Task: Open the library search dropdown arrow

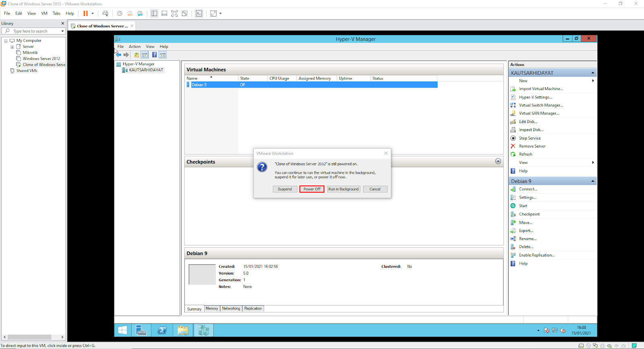Action: [62, 31]
